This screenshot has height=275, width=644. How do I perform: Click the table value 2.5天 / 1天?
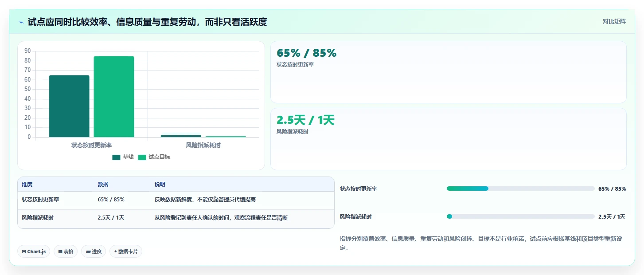pos(111,218)
